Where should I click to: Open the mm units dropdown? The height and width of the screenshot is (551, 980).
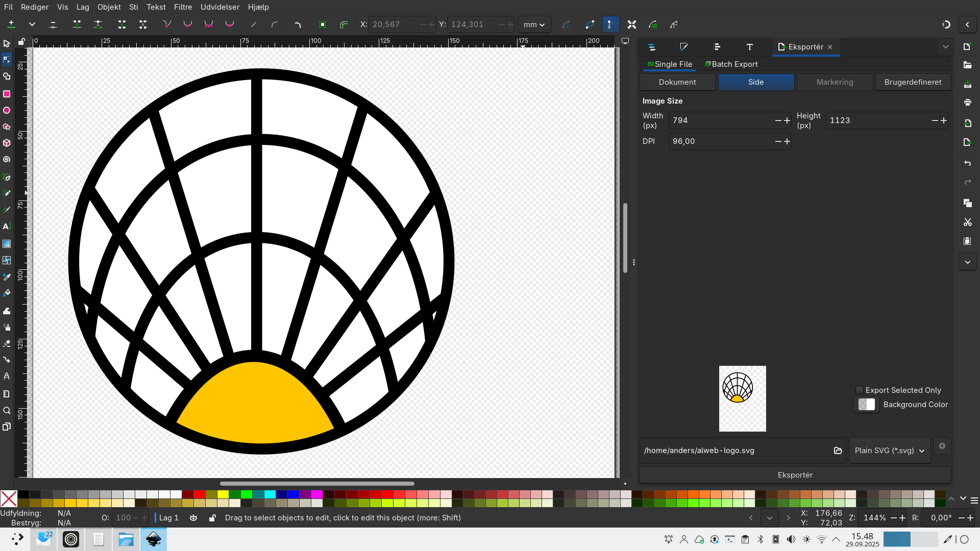[x=534, y=24]
